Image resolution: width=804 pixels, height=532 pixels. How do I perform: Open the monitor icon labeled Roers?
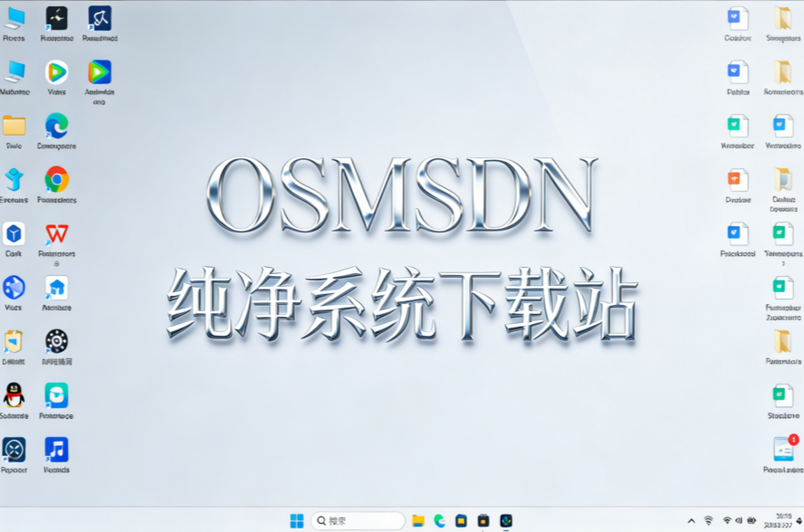click(14, 18)
